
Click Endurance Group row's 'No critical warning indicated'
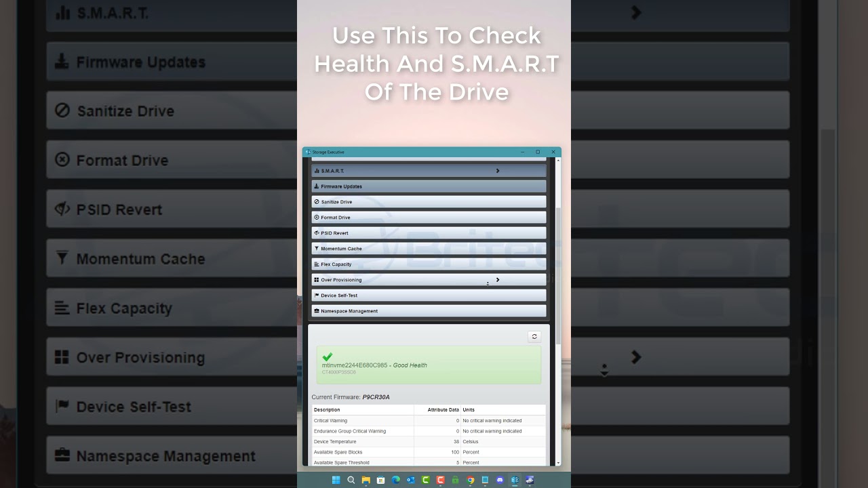pos(492,431)
